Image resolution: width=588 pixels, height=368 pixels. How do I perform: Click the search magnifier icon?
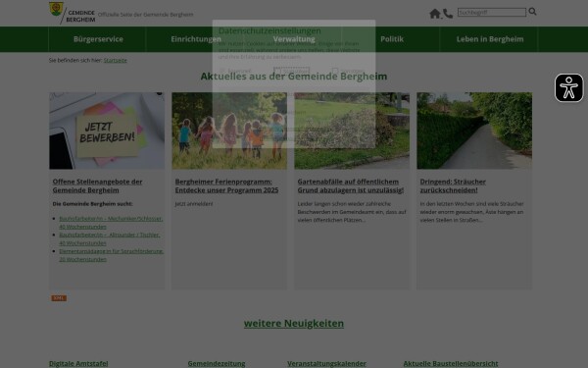532,12
